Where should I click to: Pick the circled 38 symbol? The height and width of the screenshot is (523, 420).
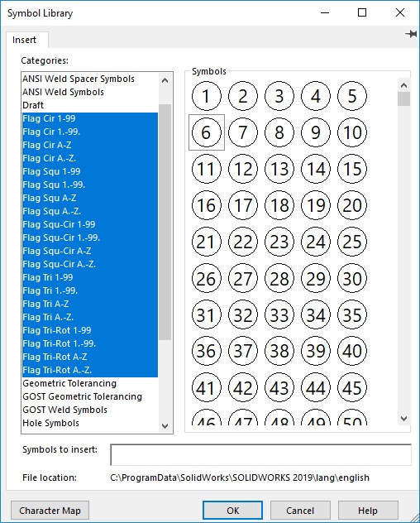tap(279, 351)
